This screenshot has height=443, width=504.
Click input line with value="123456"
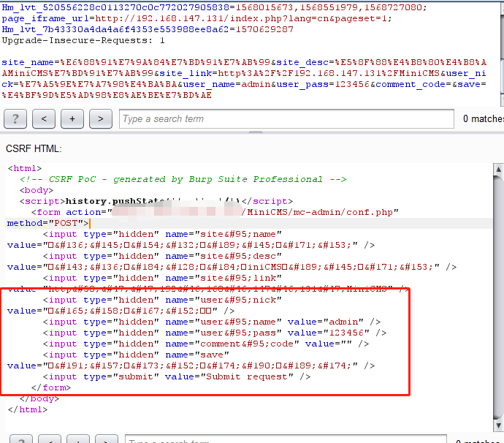(215, 333)
